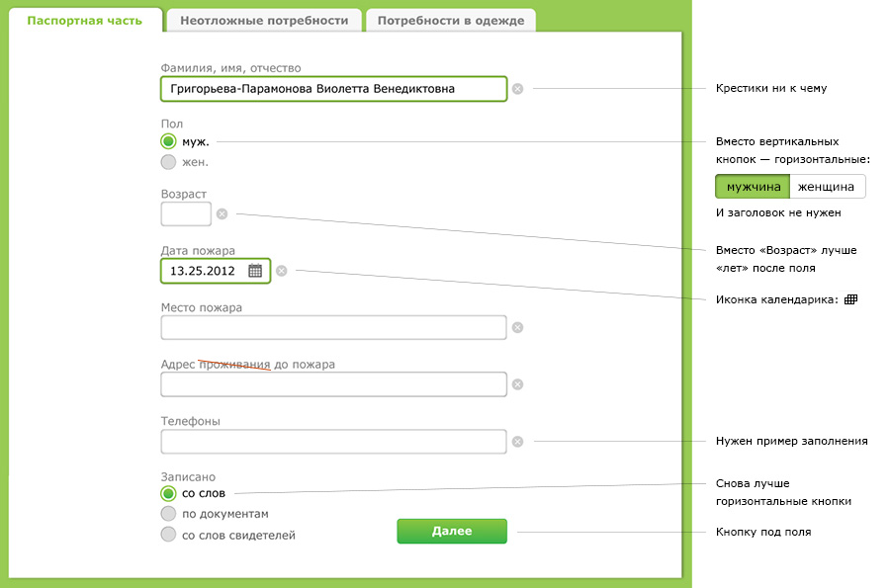This screenshot has width=890, height=588.
Task: Click the small calendar icon in the annotation notes
Action: tap(850, 299)
